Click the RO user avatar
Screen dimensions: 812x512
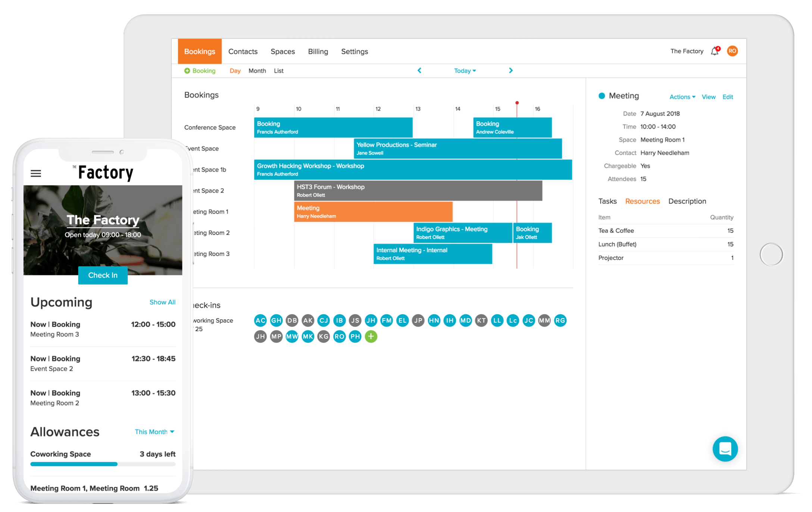pos(732,51)
